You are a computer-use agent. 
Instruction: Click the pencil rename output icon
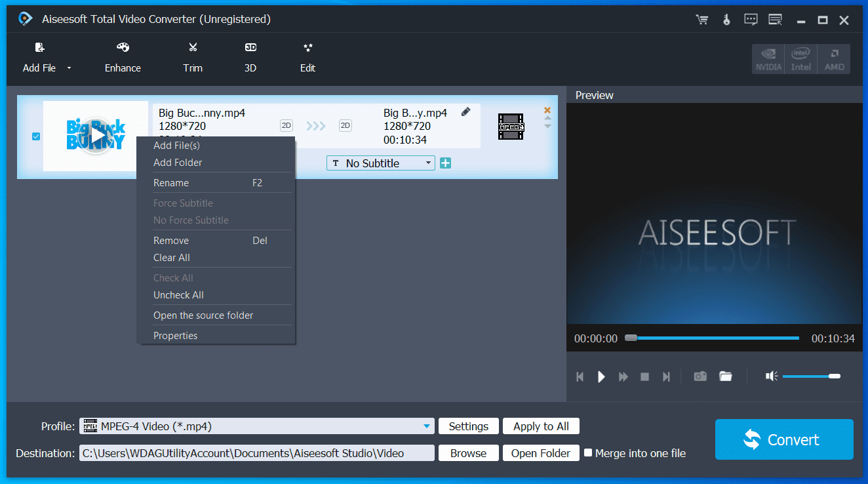[466, 112]
